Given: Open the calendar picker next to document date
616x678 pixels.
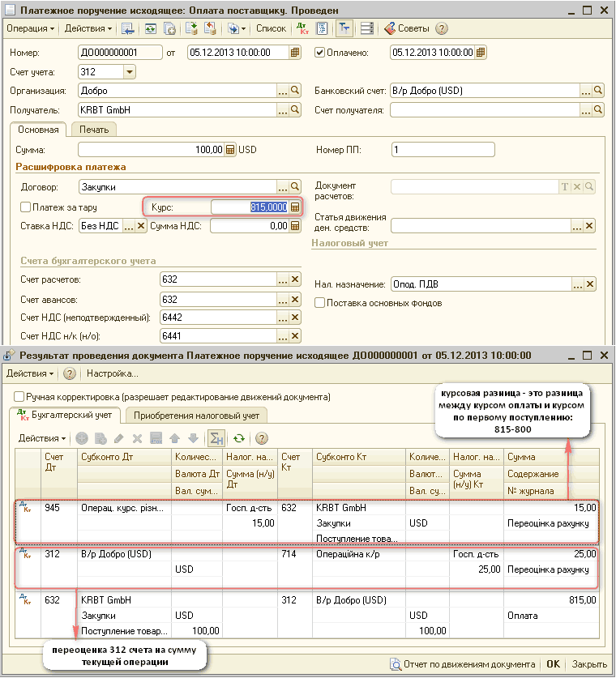Looking at the screenshot, I should (296, 53).
